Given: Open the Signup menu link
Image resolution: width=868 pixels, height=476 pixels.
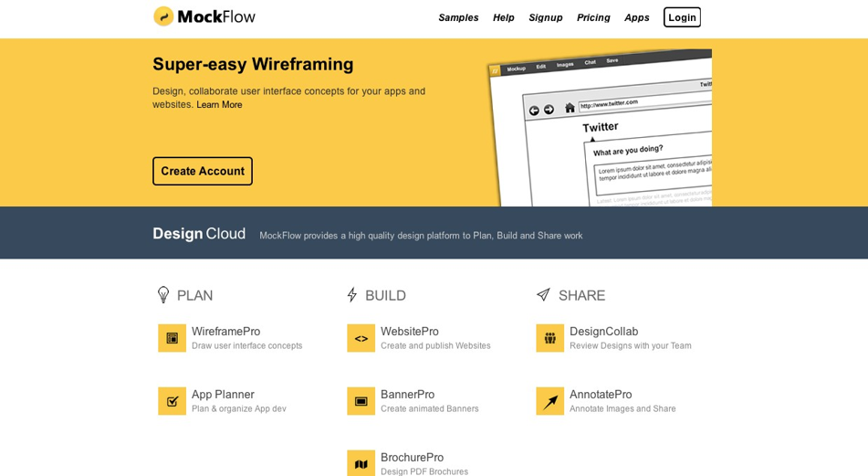Looking at the screenshot, I should (545, 17).
